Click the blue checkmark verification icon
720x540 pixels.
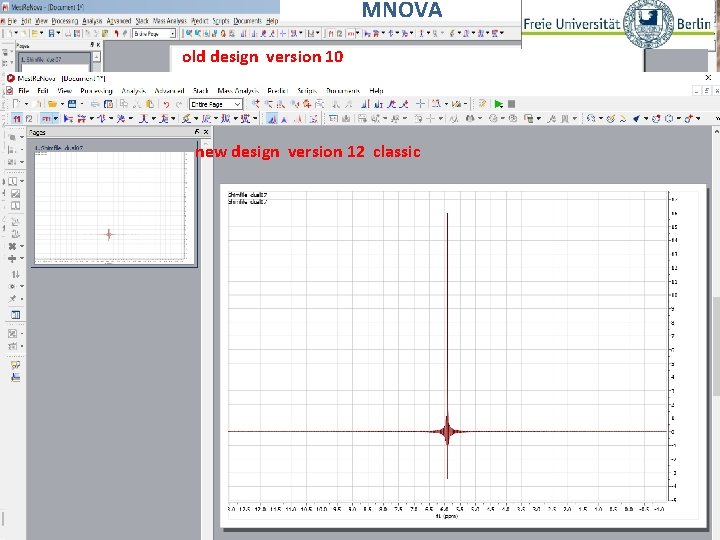[x=636, y=119]
